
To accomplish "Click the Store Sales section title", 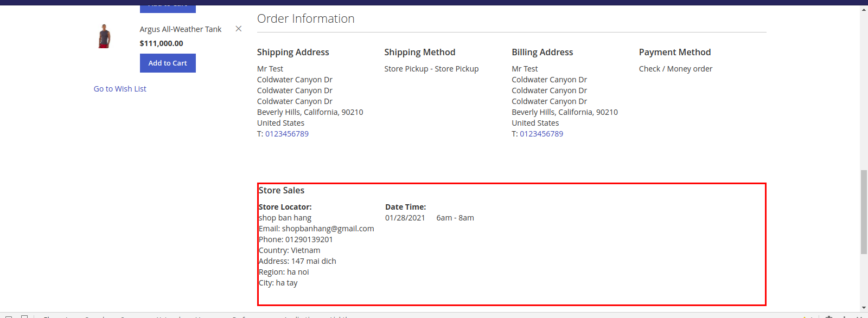I will click(x=282, y=190).
